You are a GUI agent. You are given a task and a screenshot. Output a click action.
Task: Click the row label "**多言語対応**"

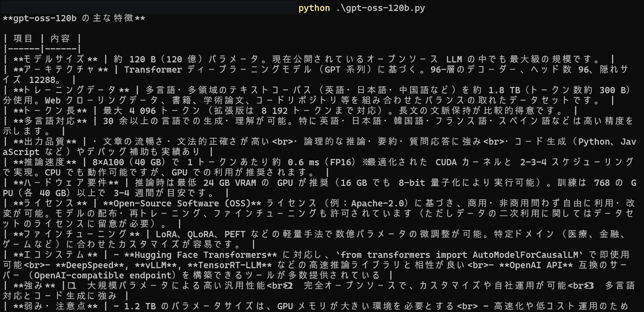[50, 121]
